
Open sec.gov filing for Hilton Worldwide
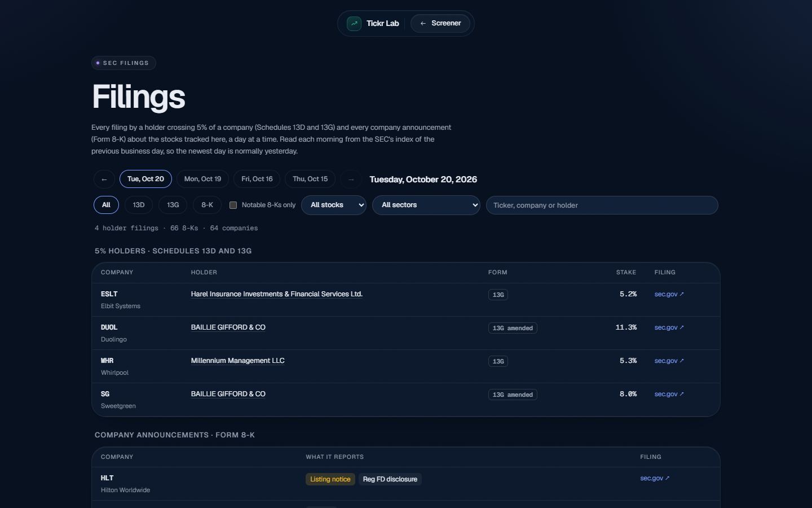coord(655,478)
